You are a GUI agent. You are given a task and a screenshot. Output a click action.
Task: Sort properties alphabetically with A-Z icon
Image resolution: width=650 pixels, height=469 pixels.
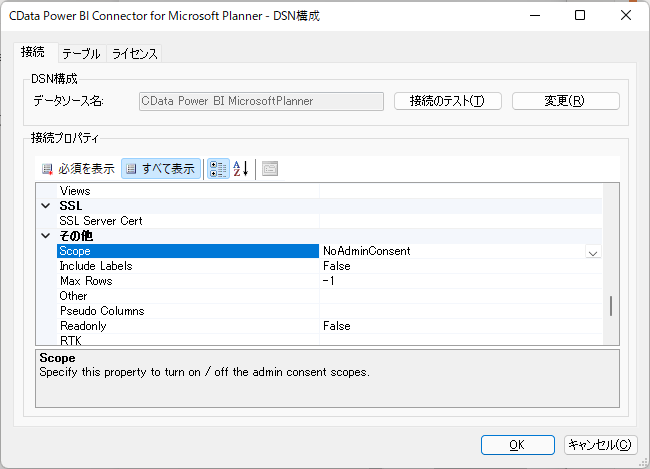[x=241, y=169]
